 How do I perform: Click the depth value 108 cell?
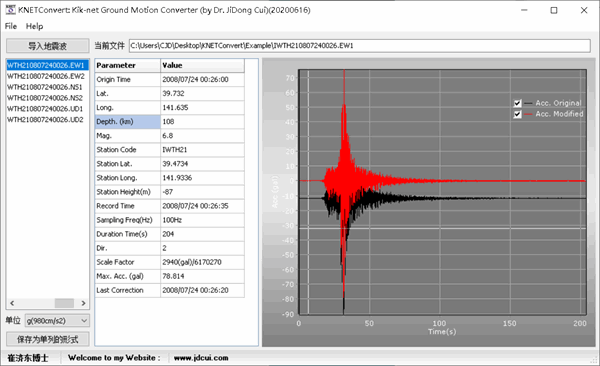tap(202, 122)
